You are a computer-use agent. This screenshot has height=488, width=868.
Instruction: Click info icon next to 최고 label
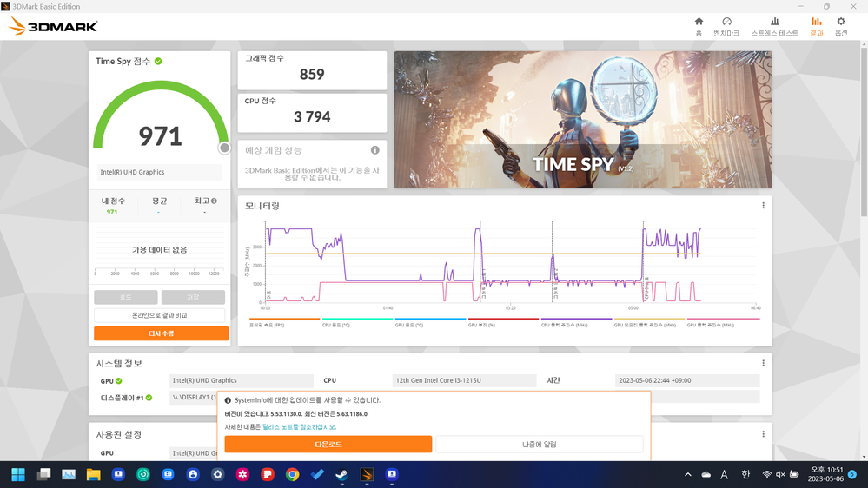[215, 201]
